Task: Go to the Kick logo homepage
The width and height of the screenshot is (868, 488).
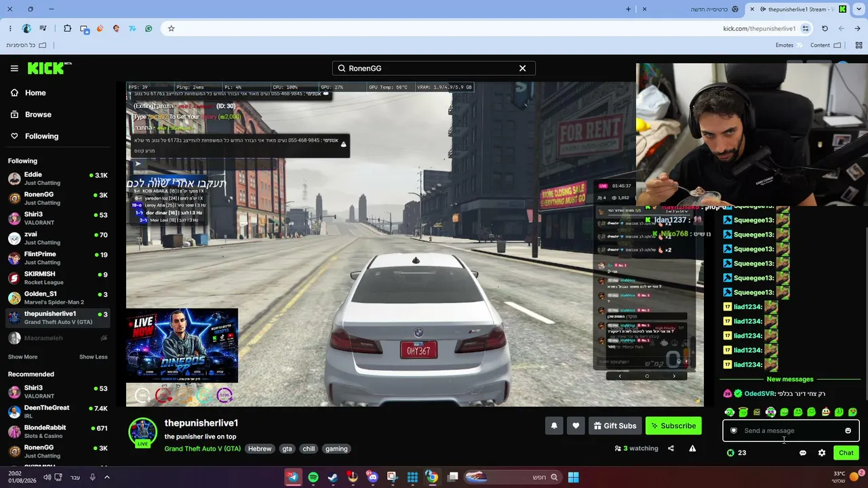Action: (x=50, y=68)
